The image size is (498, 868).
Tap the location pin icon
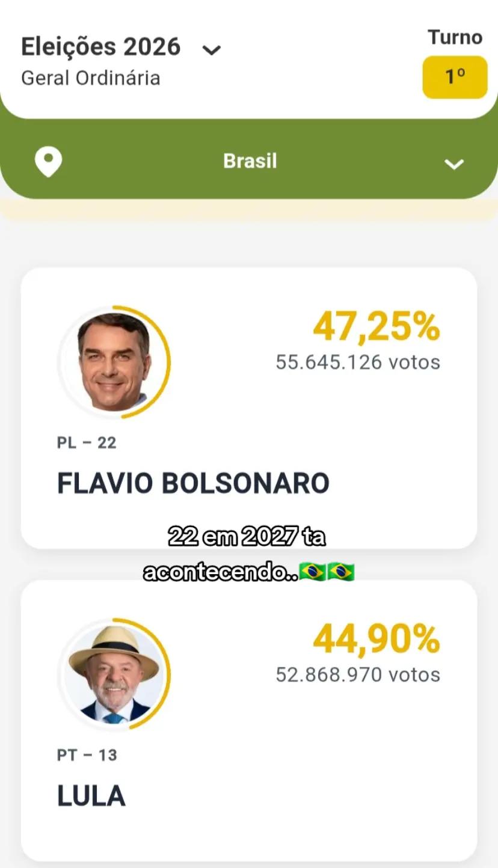[49, 162]
